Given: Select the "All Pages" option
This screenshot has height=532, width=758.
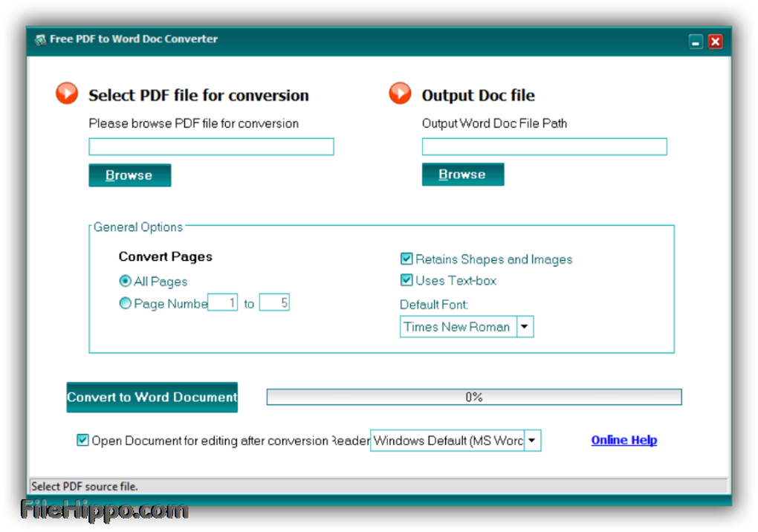Looking at the screenshot, I should (125, 282).
